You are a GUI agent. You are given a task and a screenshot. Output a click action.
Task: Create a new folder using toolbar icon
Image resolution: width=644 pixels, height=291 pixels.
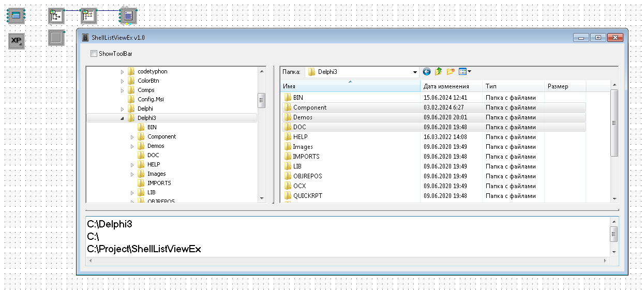point(451,72)
